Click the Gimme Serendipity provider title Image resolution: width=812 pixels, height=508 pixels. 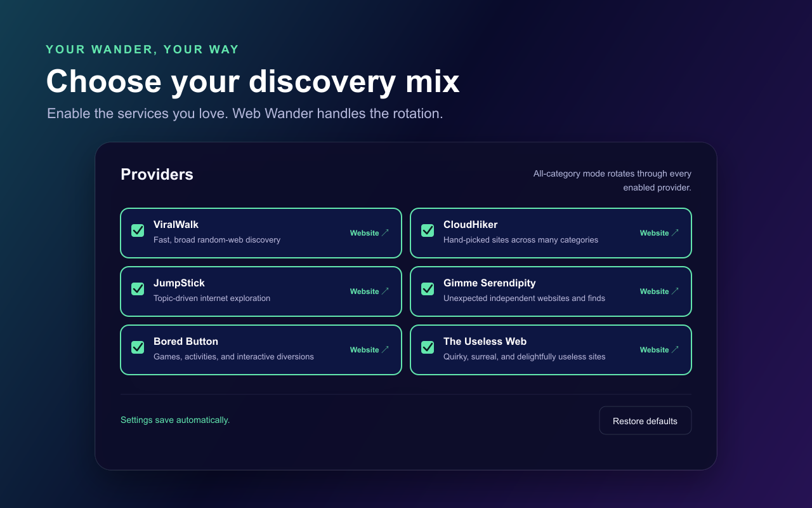(x=490, y=283)
